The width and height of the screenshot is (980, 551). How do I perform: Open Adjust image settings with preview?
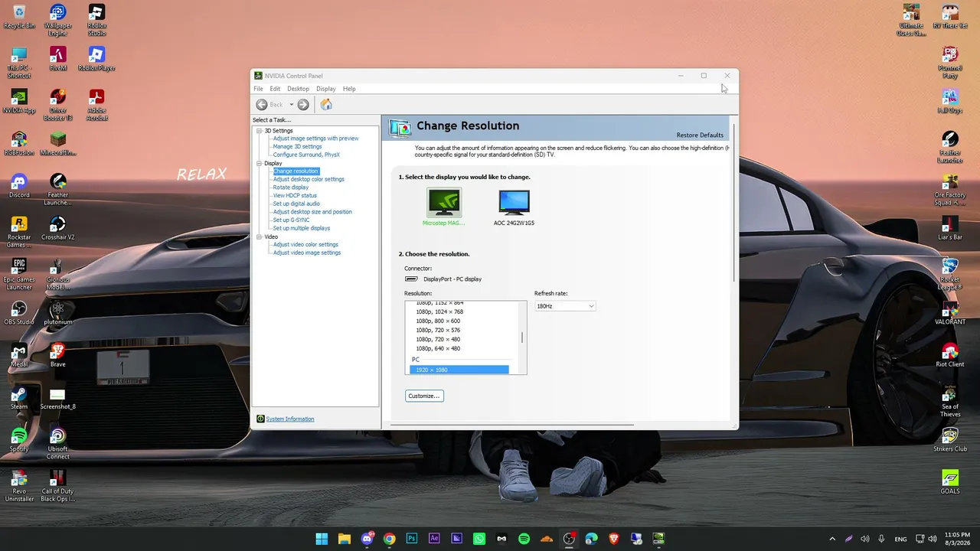[x=315, y=139]
